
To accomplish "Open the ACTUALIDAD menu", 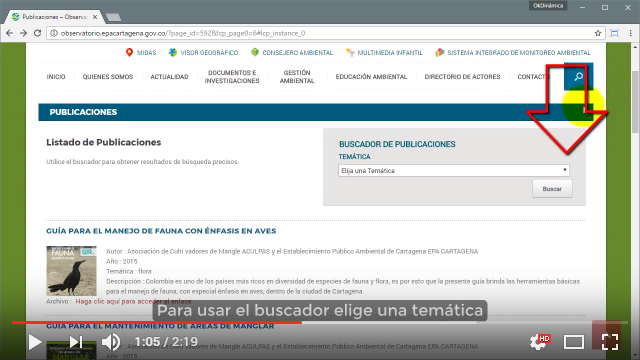I will point(169,77).
